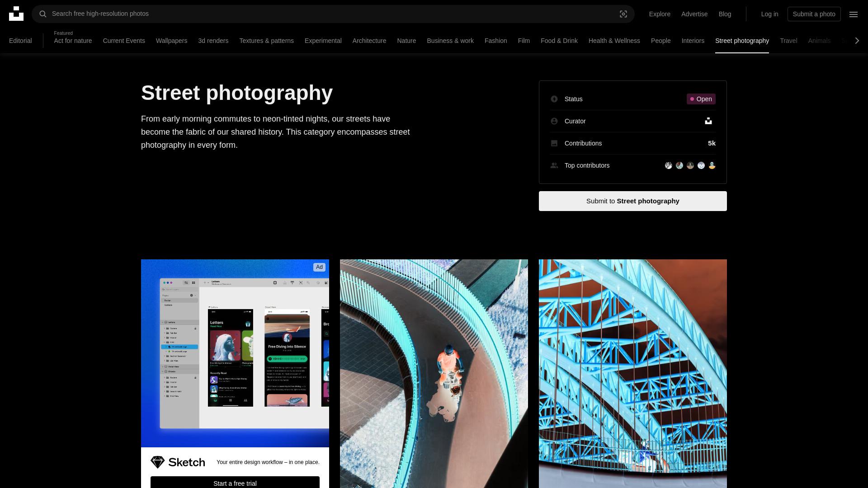Click the Open status badge

(x=701, y=99)
